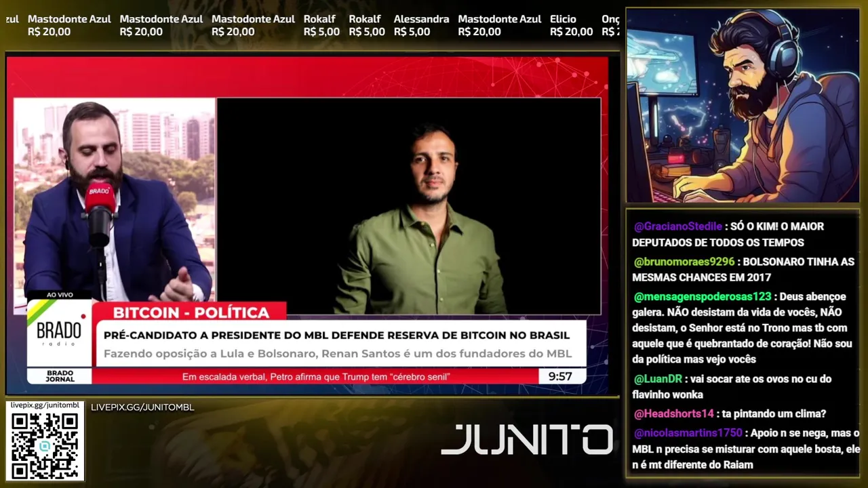Click the chat message starting "Deus abençoe galera"

[743, 328]
